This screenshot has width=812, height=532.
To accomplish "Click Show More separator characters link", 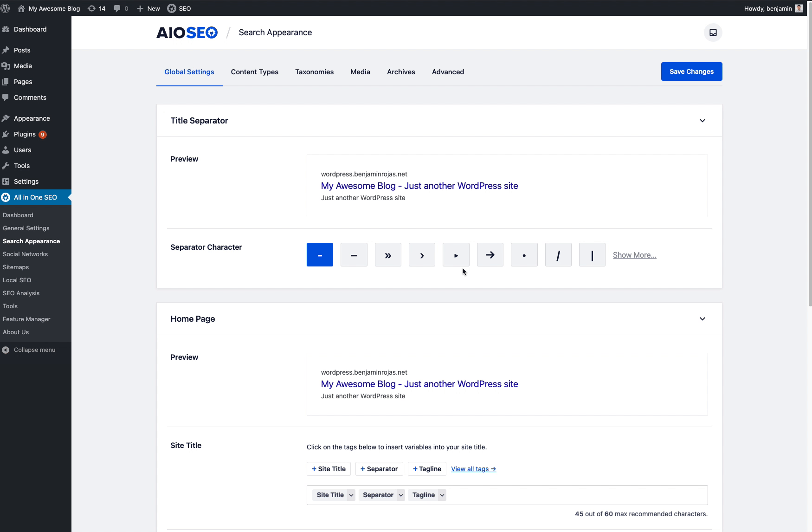I will pyautogui.click(x=634, y=255).
